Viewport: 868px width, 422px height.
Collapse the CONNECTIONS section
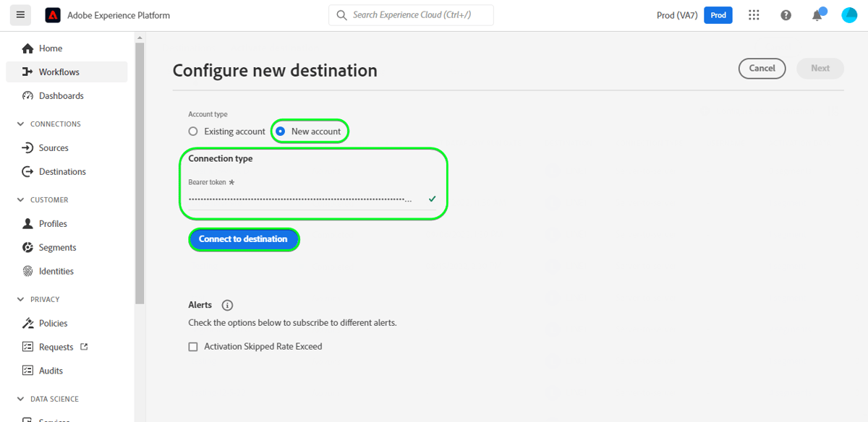[20, 124]
